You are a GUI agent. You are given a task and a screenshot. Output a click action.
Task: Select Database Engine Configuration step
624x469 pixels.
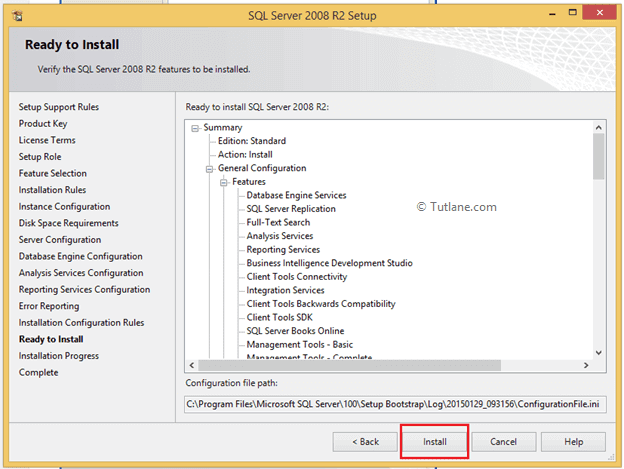(x=80, y=257)
